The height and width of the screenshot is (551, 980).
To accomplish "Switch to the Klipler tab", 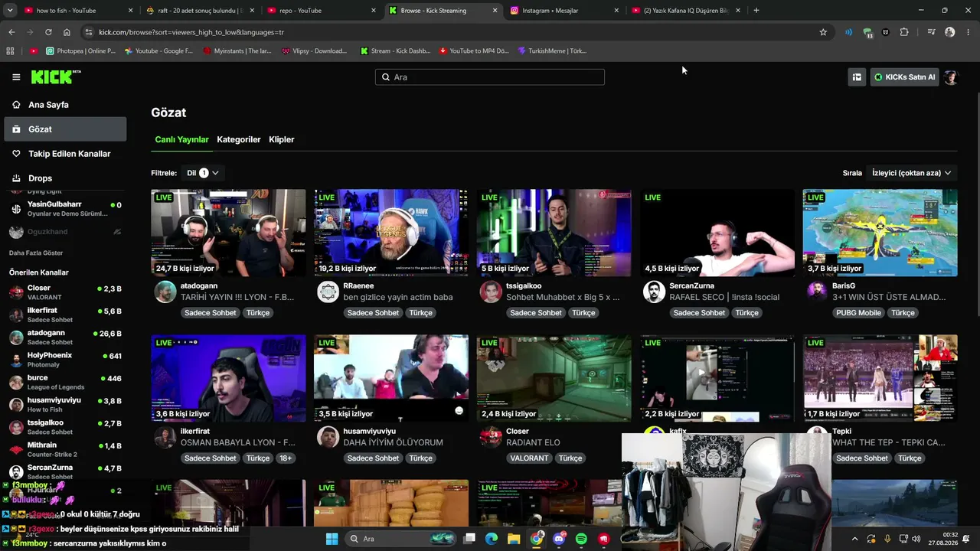I will (282, 139).
